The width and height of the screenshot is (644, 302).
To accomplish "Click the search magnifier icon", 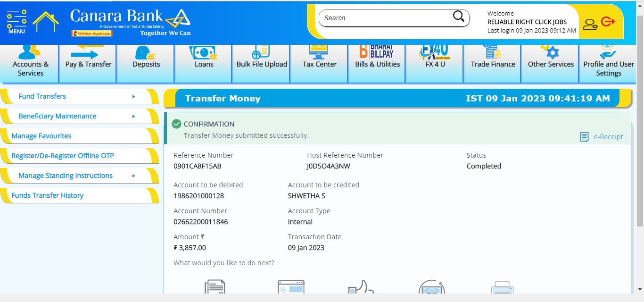I will (x=458, y=17).
